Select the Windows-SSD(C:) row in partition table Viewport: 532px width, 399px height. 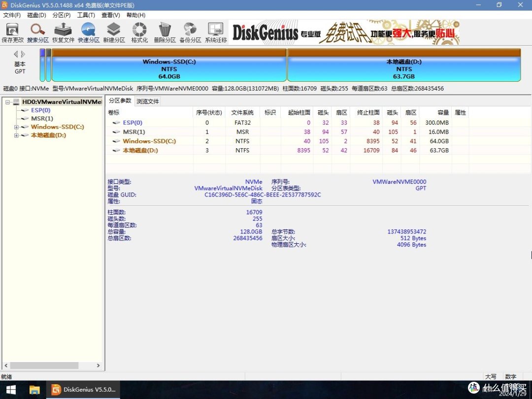coord(287,141)
